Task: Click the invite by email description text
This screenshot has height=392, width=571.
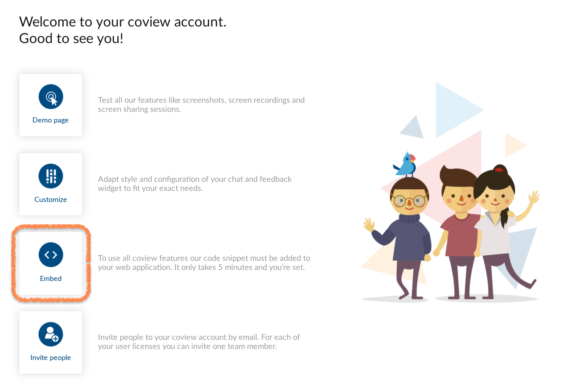Action: [x=199, y=342]
